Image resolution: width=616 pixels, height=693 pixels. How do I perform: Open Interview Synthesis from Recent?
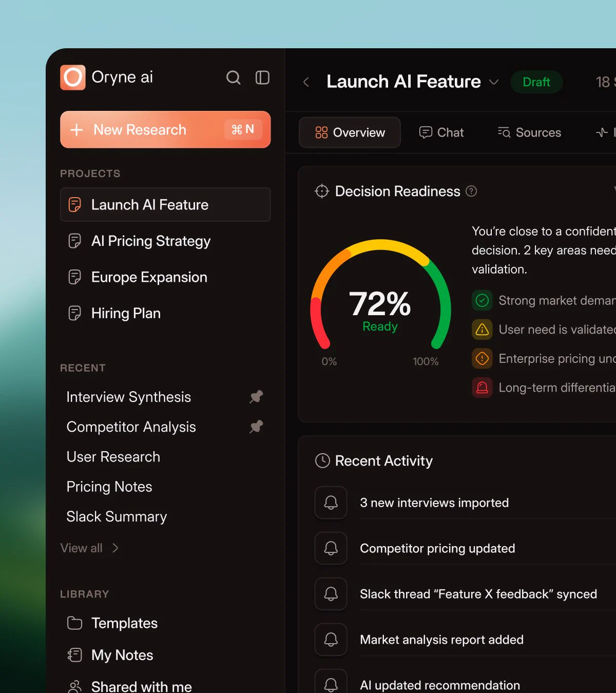[129, 397]
